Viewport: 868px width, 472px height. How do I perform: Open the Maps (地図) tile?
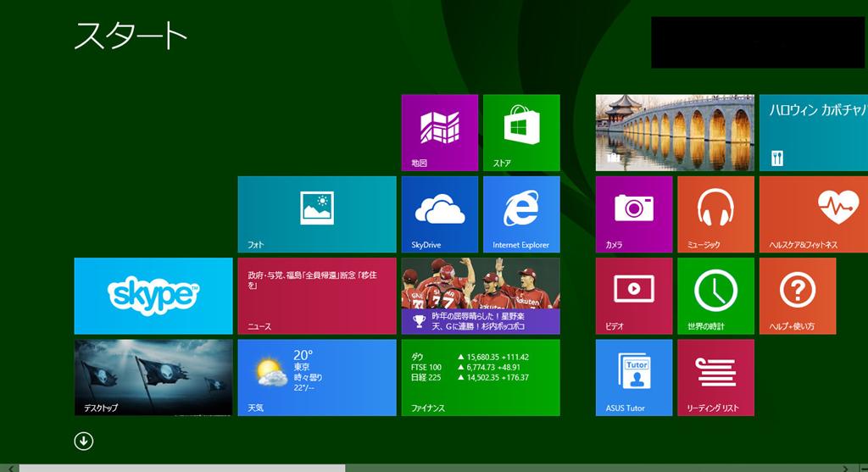(x=440, y=133)
